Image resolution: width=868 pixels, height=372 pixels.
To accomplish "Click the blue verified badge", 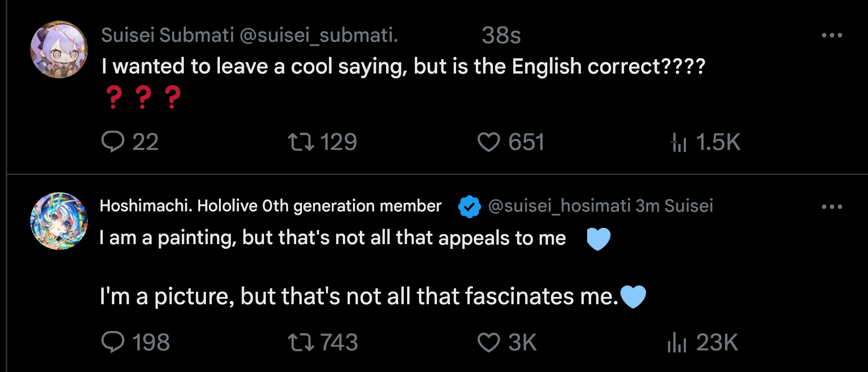I will pyautogui.click(x=469, y=207).
